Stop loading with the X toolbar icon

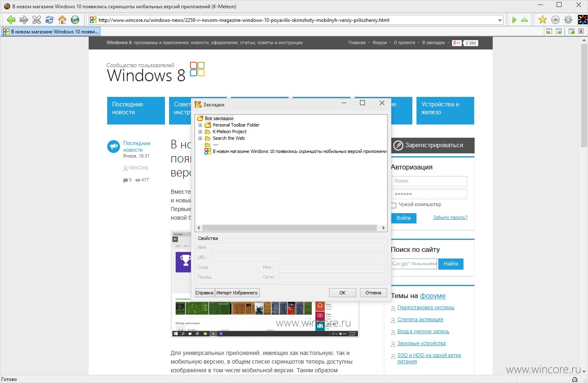[37, 20]
